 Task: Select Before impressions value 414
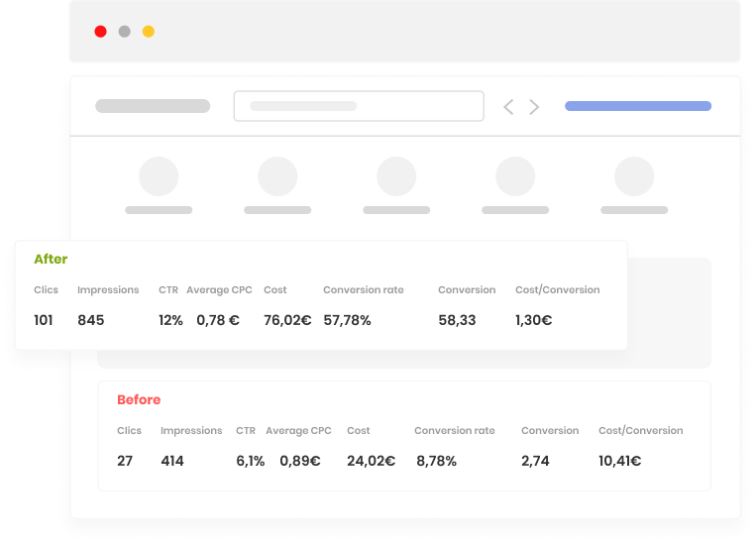pos(172,461)
